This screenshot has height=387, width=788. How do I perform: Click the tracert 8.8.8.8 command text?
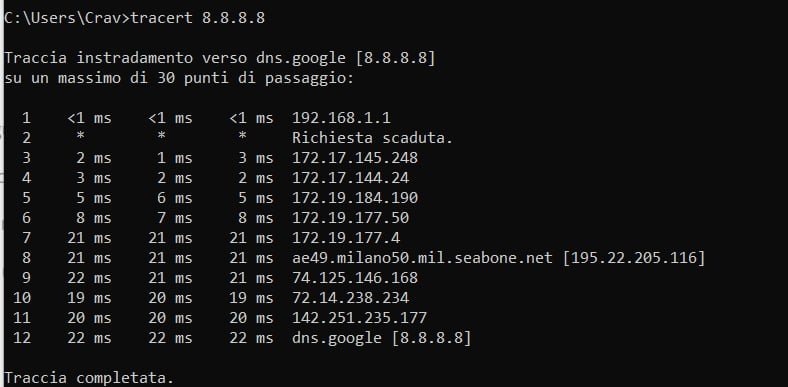(198, 18)
